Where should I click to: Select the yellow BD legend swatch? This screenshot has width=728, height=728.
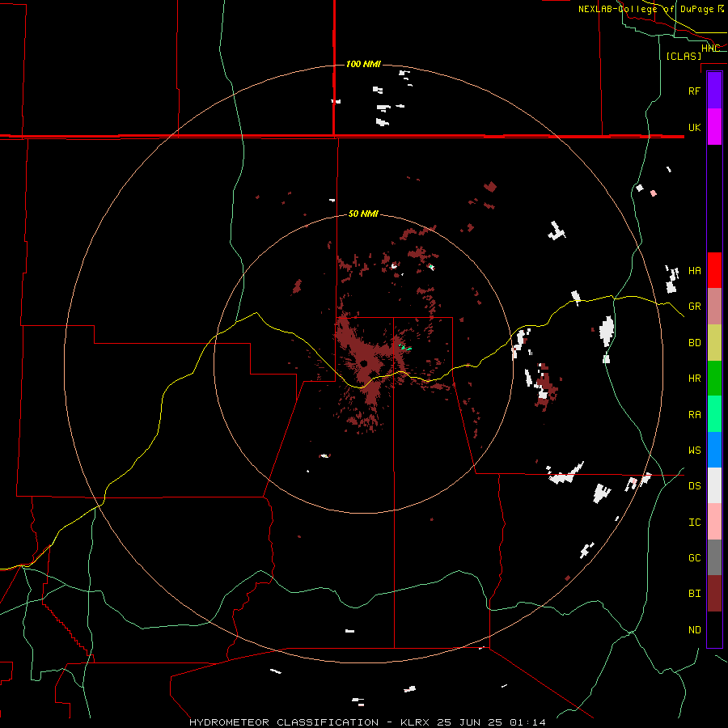(x=714, y=343)
